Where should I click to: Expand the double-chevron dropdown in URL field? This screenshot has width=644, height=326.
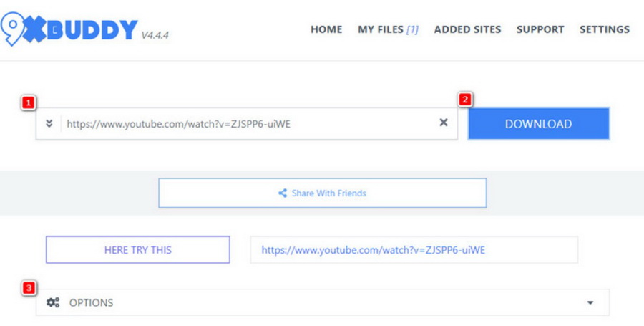click(49, 123)
